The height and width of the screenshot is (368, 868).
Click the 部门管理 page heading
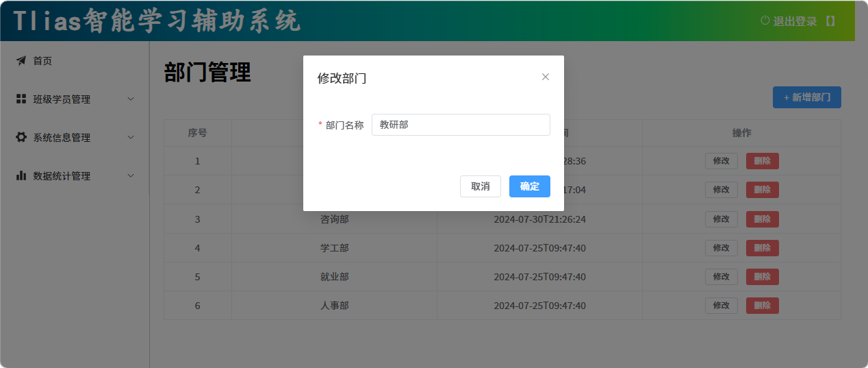(x=207, y=72)
